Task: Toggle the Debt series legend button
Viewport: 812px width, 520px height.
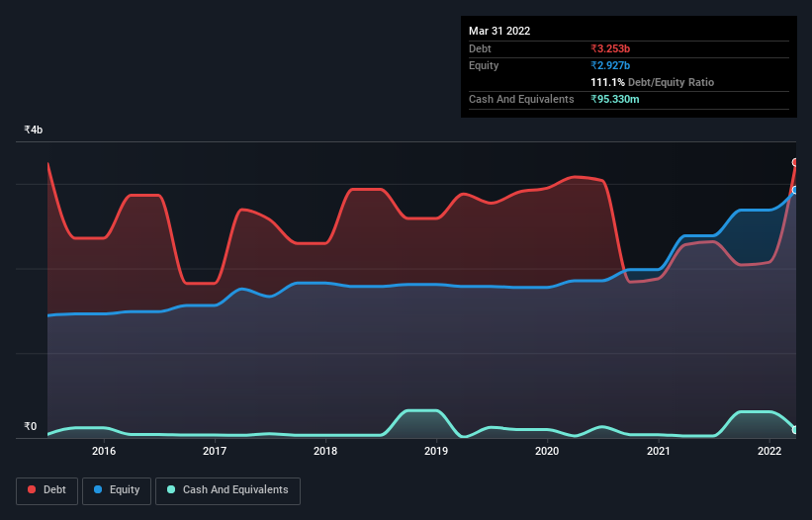Action: click(47, 490)
